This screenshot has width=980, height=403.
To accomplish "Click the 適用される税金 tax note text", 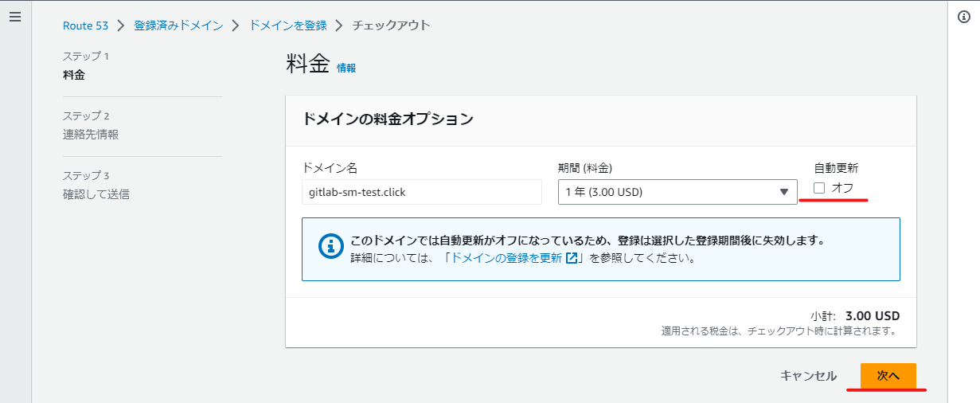I will 780,331.
